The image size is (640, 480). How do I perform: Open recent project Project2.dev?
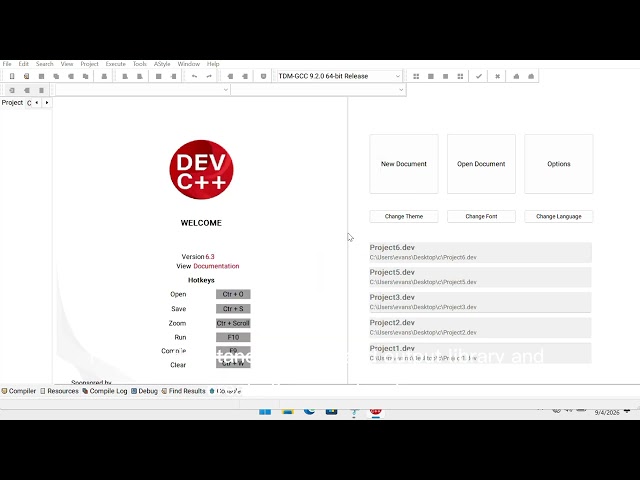click(480, 327)
